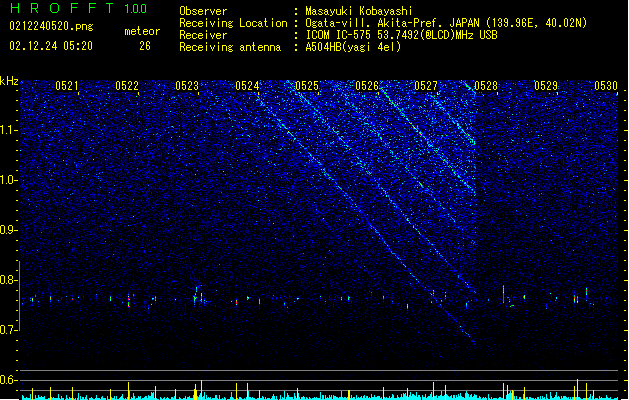Select the meteor count value 26
The height and width of the screenshot is (400, 629).
click(145, 46)
